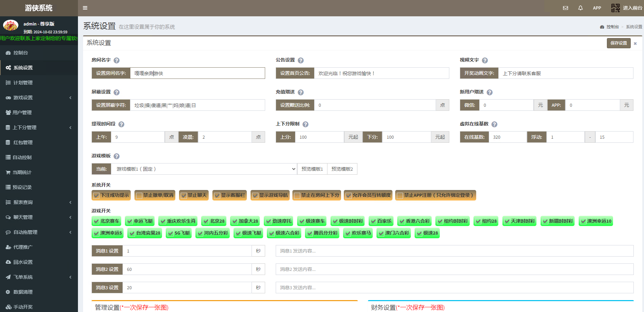Viewport: 644px width, 312px height.
Task: Click help icon next to 房间名字
Action: pos(116,60)
